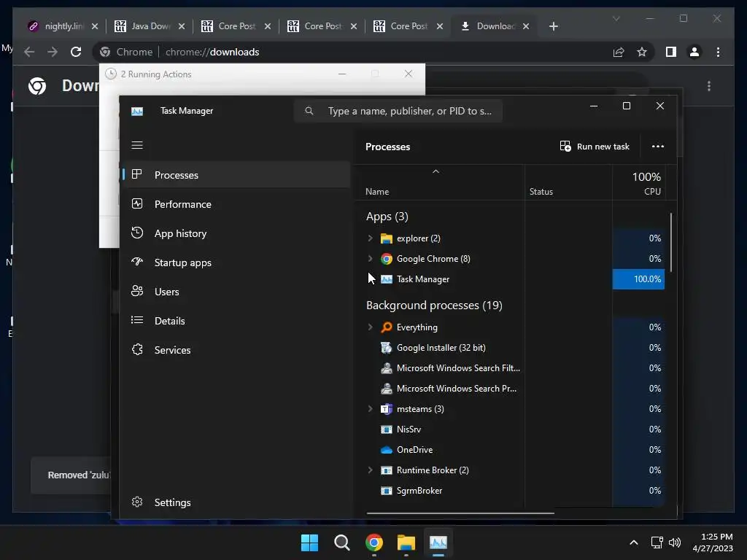This screenshot has width=747, height=560.
Task: Expand the explorer (2) process group
Action: 370,238
